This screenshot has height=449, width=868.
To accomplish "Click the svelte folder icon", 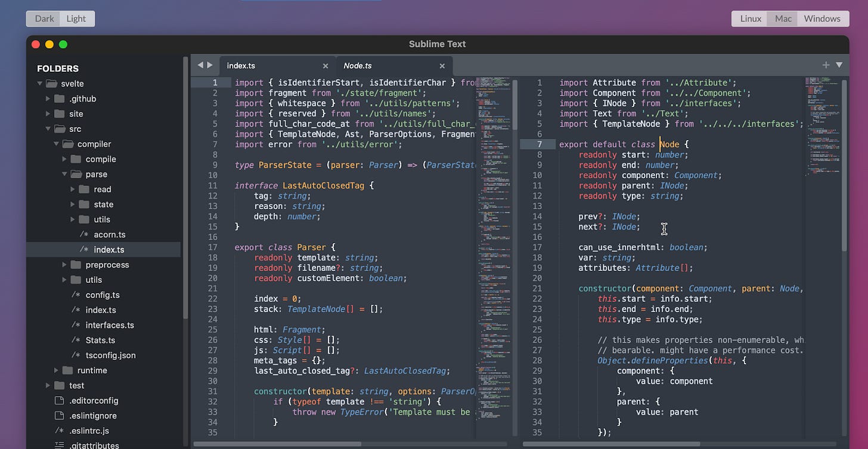I will pyautogui.click(x=52, y=83).
